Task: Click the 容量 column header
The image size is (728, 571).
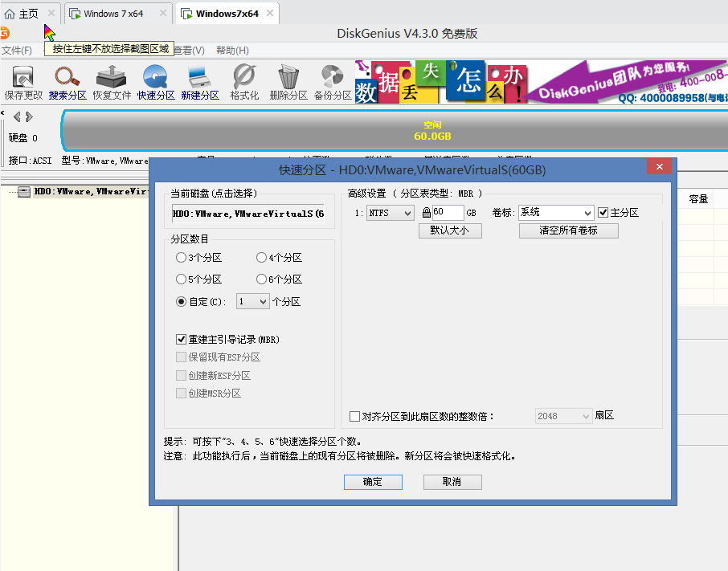Action: coord(697,199)
